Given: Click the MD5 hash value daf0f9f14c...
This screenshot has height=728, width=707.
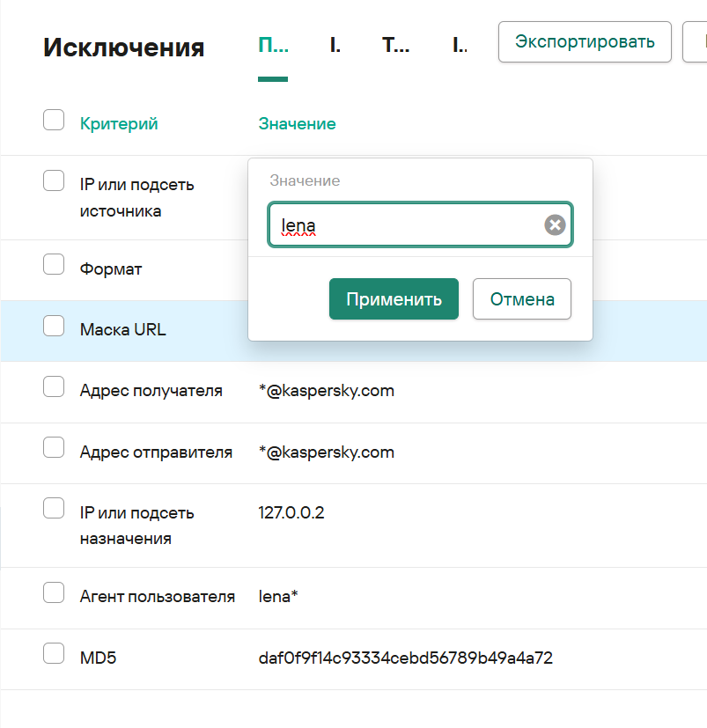Looking at the screenshot, I should [405, 658].
